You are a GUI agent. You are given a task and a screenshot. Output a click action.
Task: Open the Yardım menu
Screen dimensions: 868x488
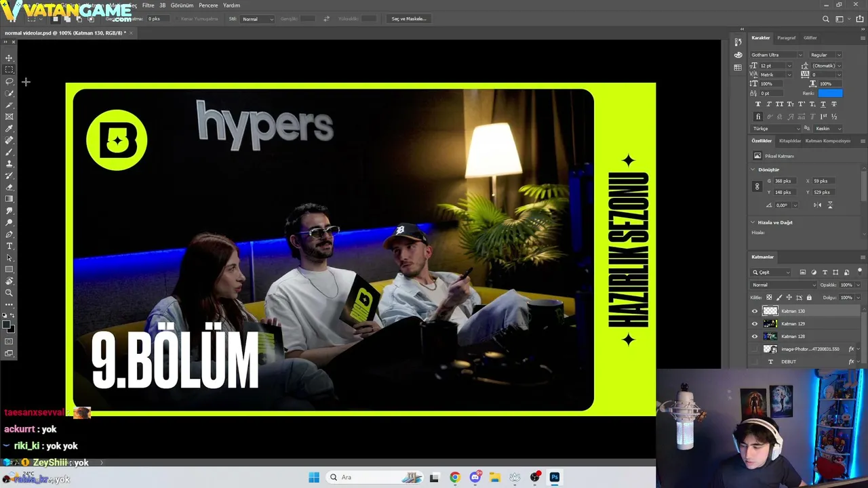coord(231,5)
